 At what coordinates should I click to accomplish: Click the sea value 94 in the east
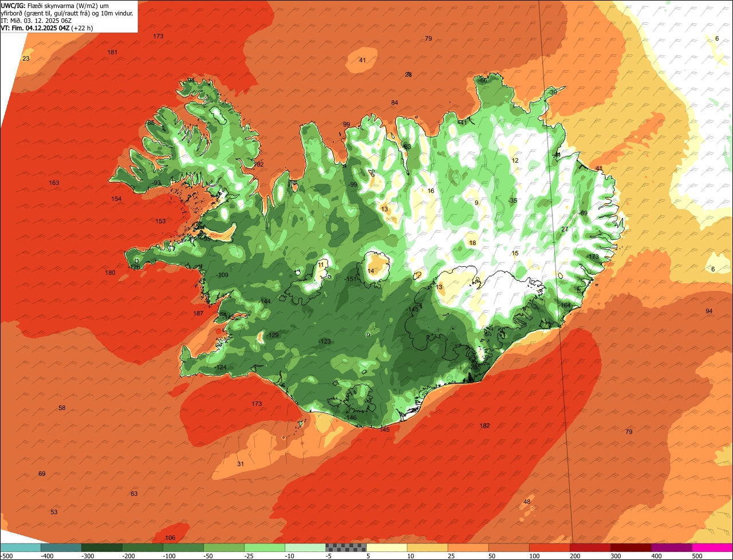[x=709, y=311]
